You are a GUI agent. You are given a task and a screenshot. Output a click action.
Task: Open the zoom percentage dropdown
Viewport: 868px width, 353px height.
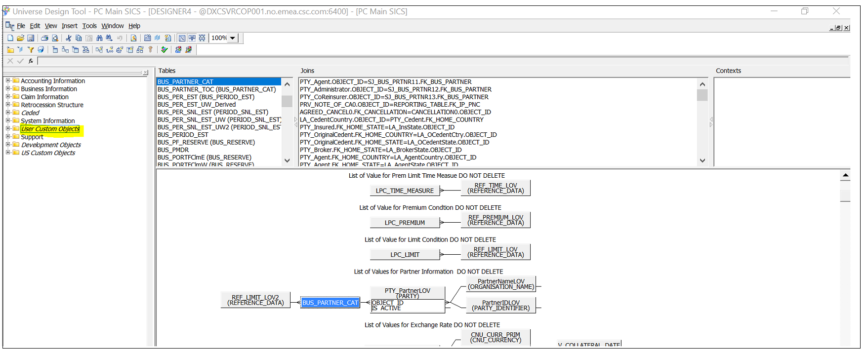[x=232, y=38]
